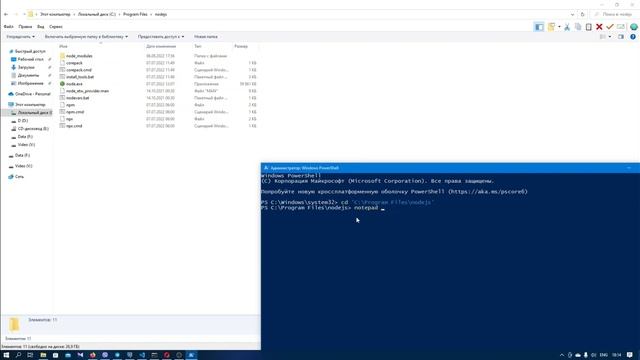Image resolution: width=640 pixels, height=360 pixels.
Task: Select the install_tools.bat file
Action: coord(80,77)
